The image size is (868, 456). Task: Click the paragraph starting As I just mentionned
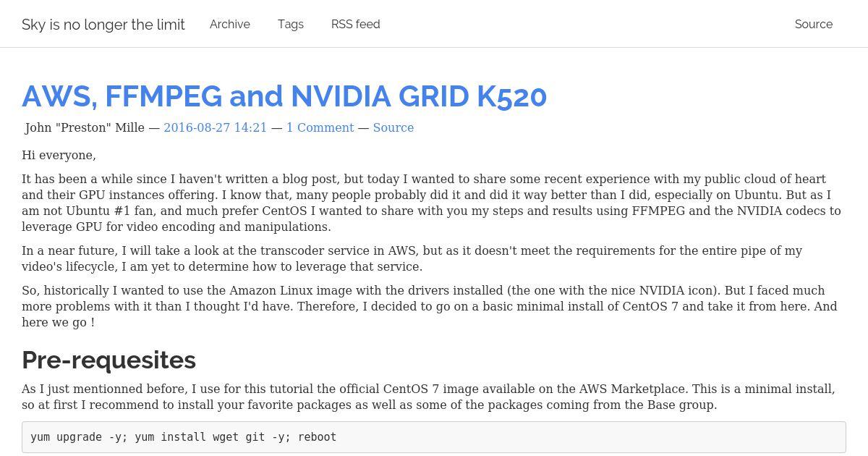(x=428, y=397)
